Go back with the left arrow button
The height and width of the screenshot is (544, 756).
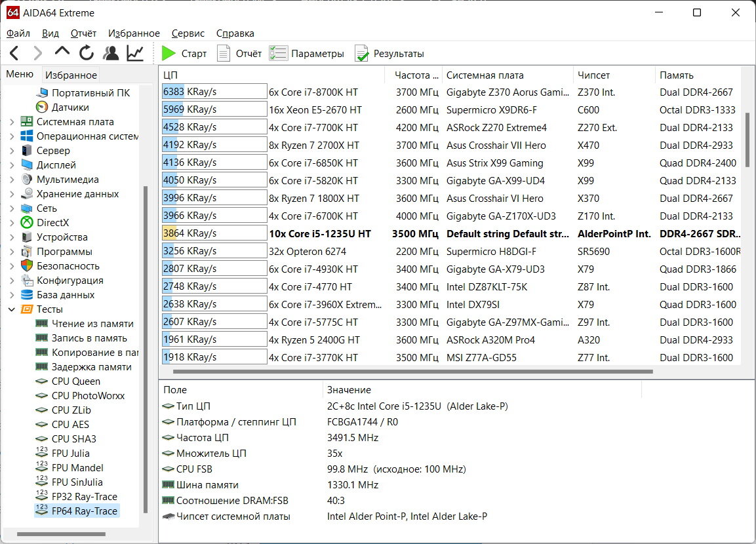[14, 53]
